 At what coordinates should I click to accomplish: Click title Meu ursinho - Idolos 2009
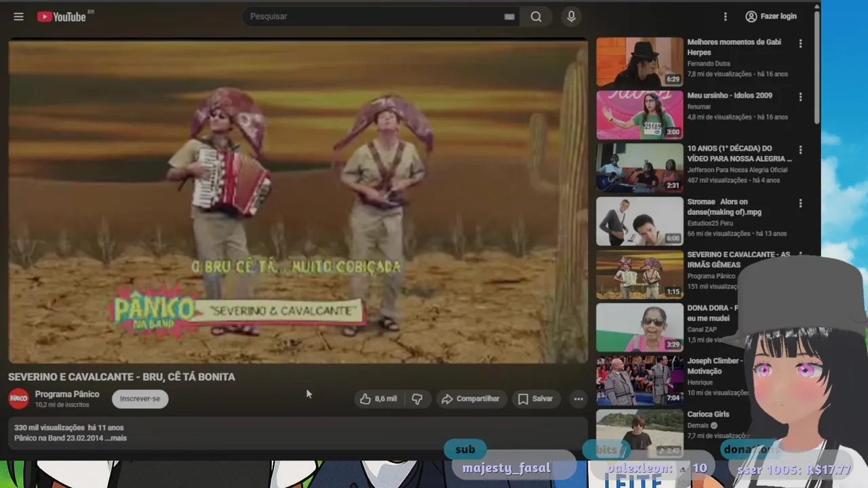(x=730, y=96)
